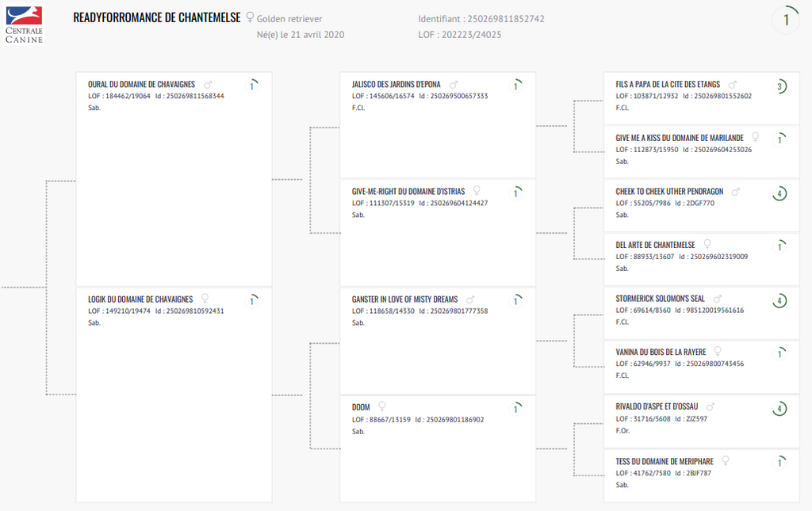Open GIVE-ME-RIGHT DU DOMAINE D'ISTRIAS entry

[408, 192]
